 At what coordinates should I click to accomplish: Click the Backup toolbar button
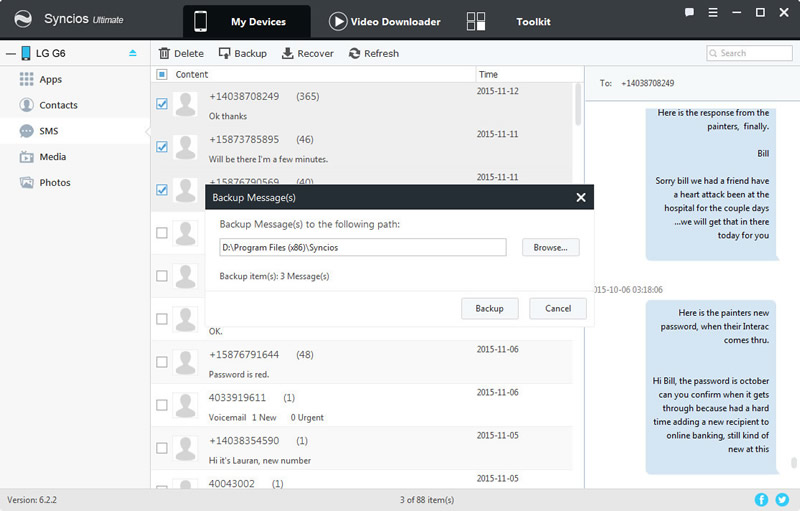point(242,53)
